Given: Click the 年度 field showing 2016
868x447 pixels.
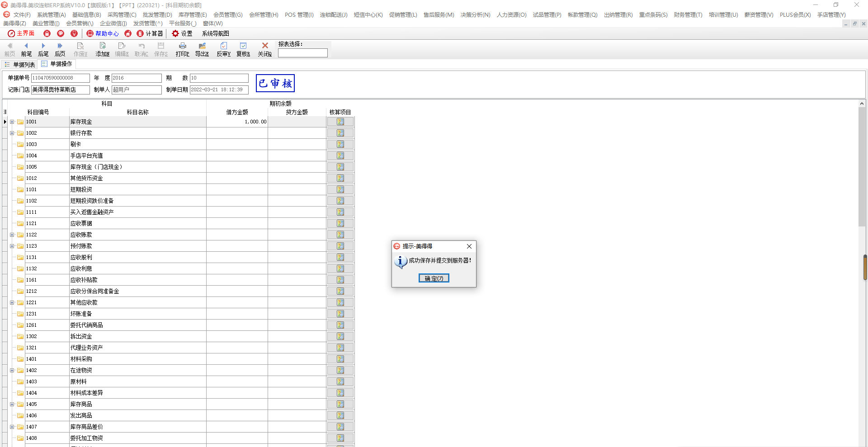Looking at the screenshot, I should pos(137,78).
